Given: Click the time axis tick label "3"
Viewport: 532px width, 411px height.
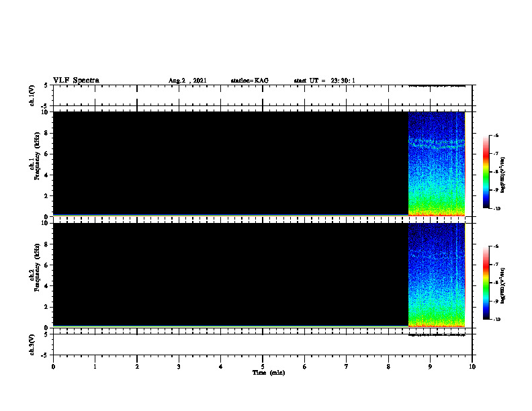Looking at the screenshot, I should [179, 367].
